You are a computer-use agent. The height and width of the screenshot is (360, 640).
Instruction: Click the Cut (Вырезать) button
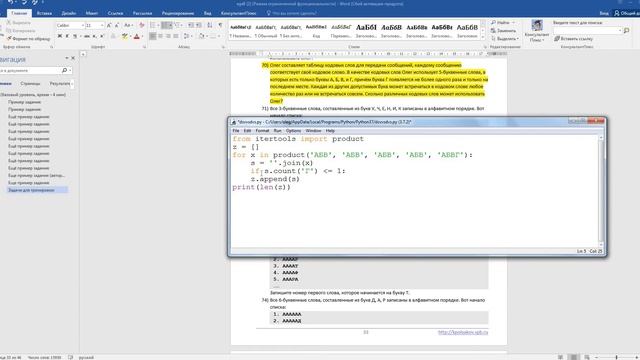coord(18,23)
